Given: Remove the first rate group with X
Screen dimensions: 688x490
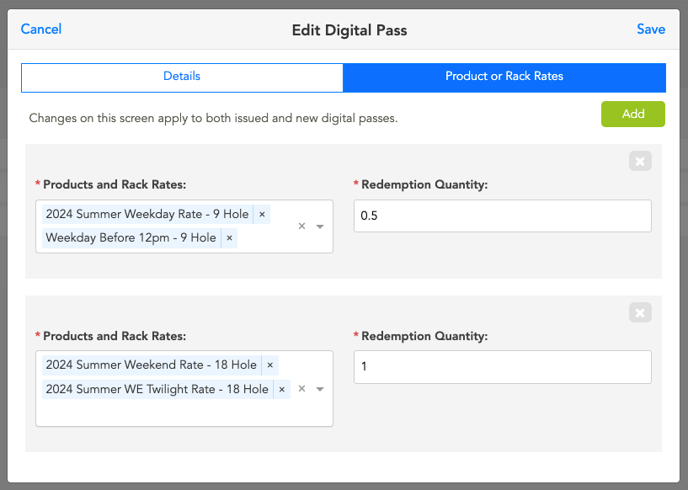Looking at the screenshot, I should coord(640,161).
